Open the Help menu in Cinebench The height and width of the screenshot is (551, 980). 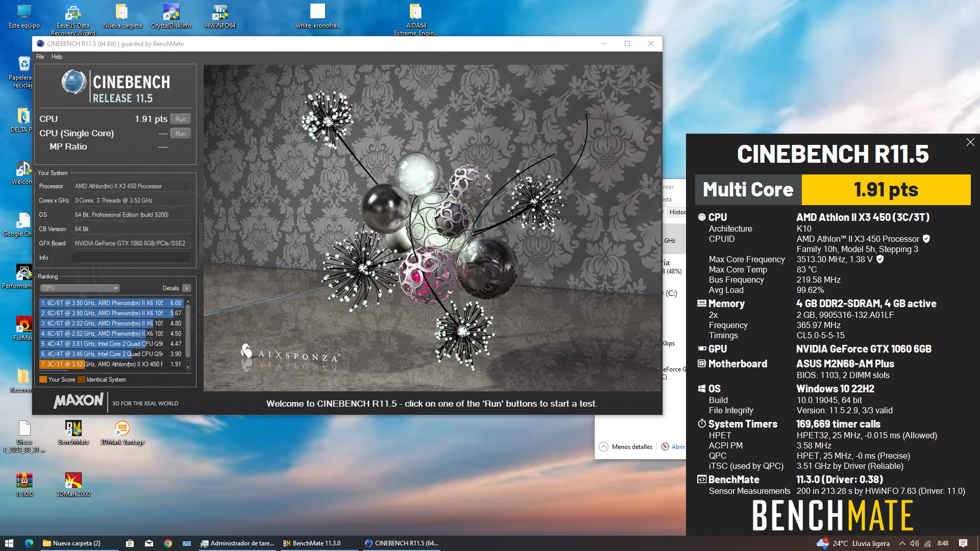[x=57, y=57]
